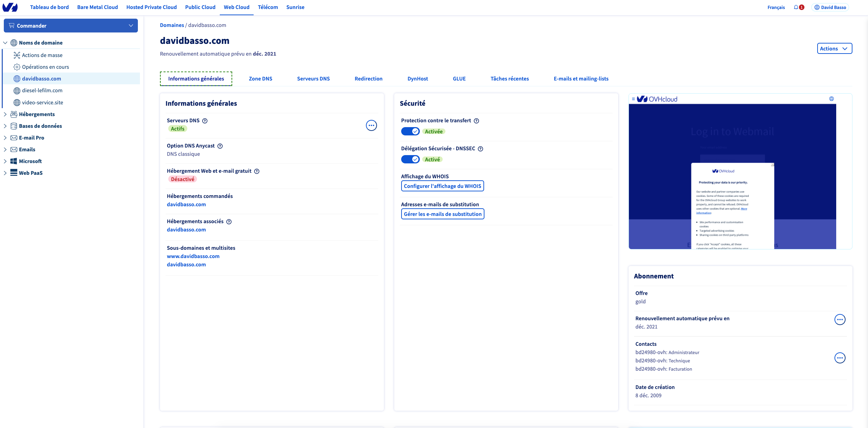Open the www.davidbasso.com subdomain link
This screenshot has width=868, height=428.
193,256
